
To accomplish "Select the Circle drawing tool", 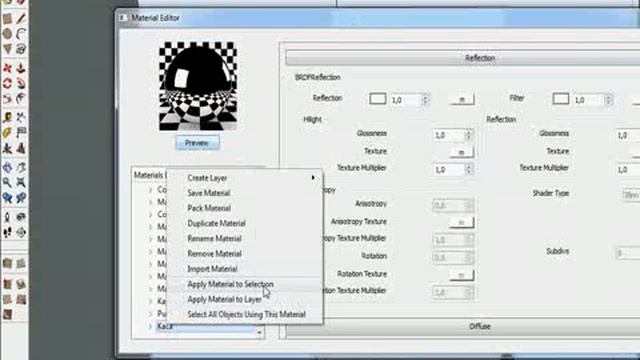I will tap(7, 34).
